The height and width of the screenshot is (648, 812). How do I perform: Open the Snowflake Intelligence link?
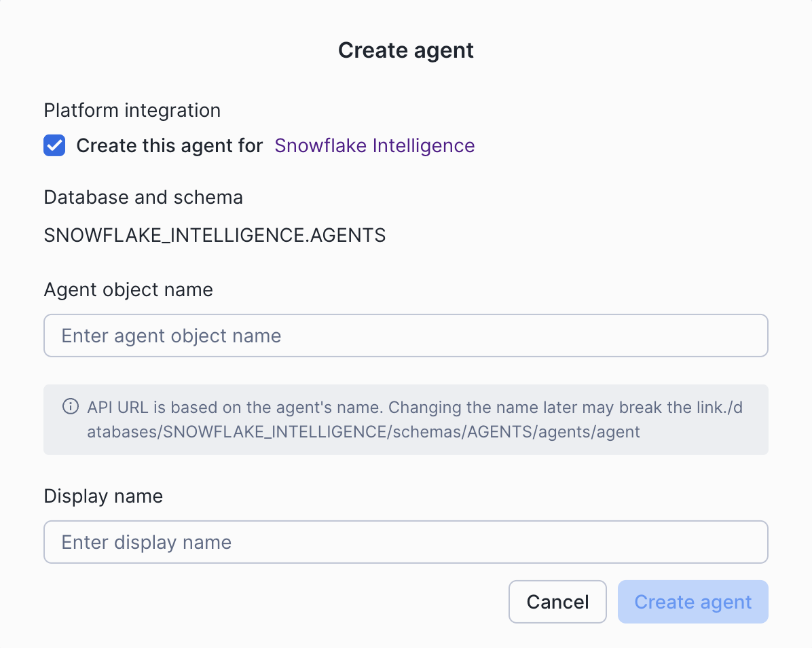point(374,145)
